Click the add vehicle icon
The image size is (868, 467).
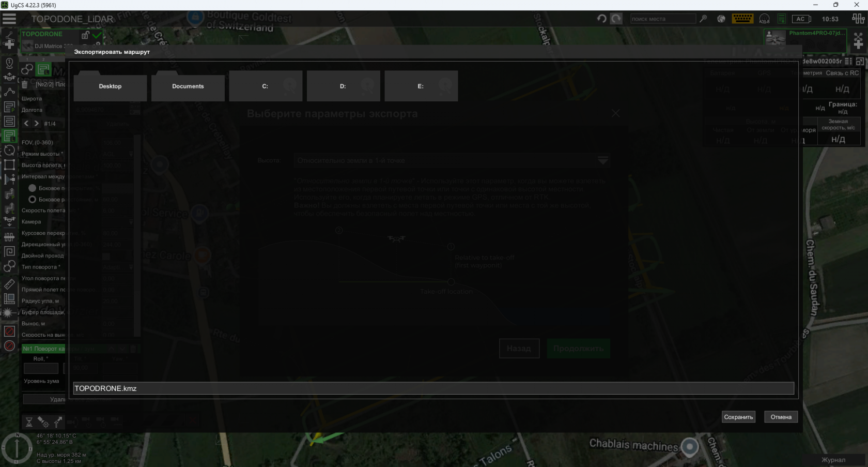[x=858, y=41]
